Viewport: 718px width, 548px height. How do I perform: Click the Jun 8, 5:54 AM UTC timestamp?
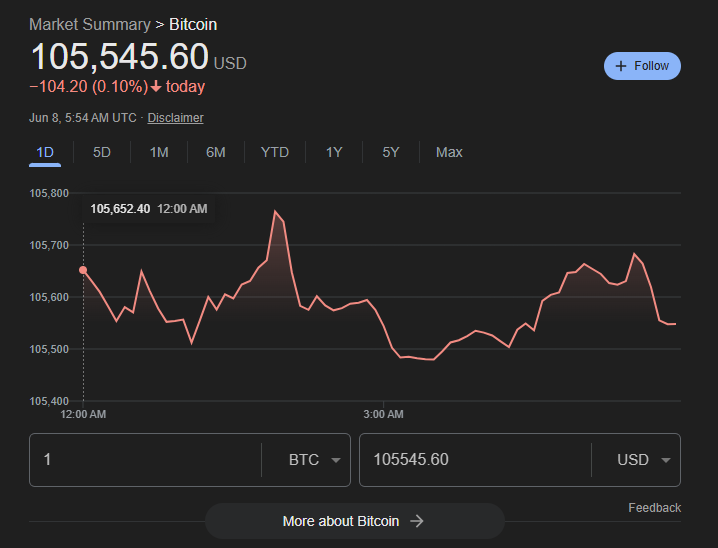point(83,118)
